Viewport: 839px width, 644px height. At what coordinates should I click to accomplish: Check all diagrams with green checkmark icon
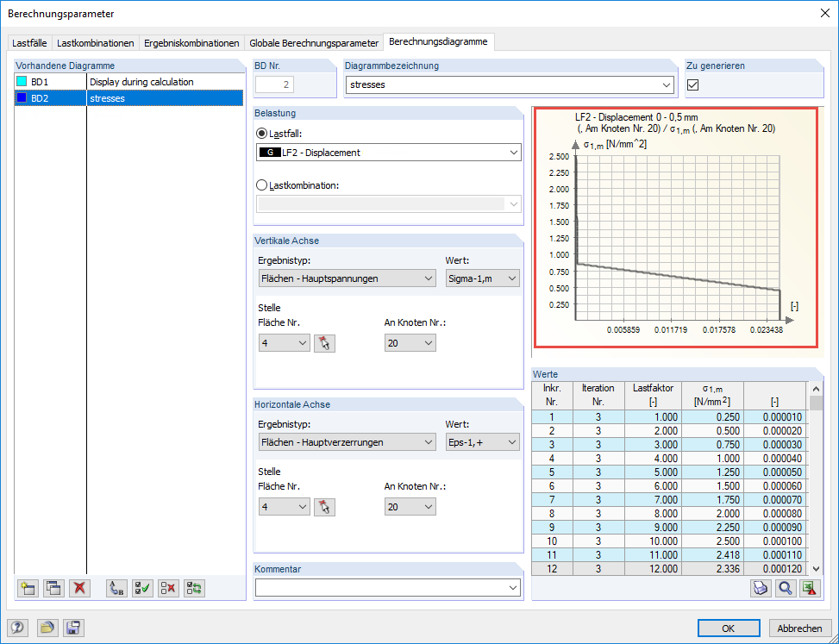pyautogui.click(x=142, y=588)
